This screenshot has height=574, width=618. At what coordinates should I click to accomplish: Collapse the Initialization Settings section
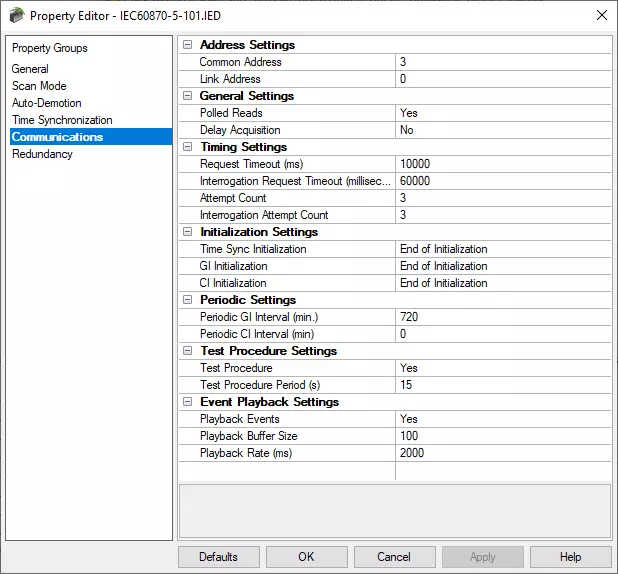188,231
